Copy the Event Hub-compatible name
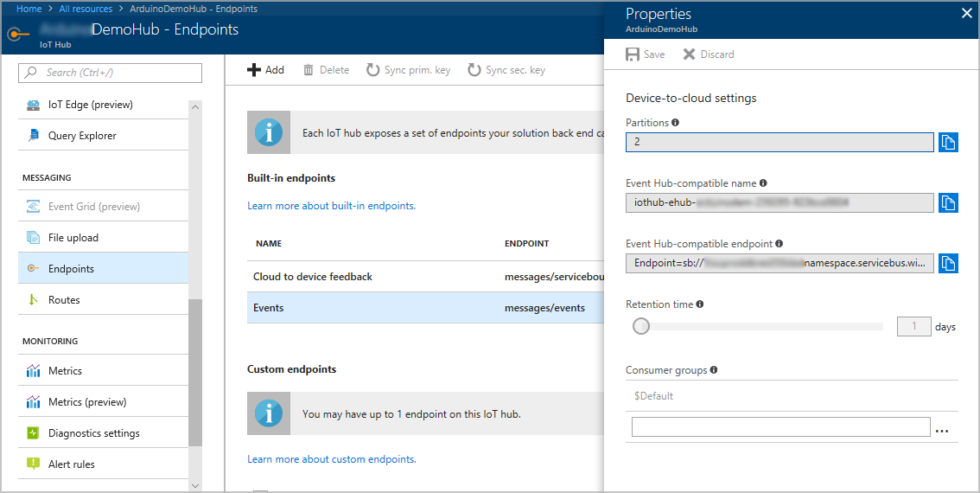Viewport: 980px width, 493px height. pyautogui.click(x=948, y=203)
